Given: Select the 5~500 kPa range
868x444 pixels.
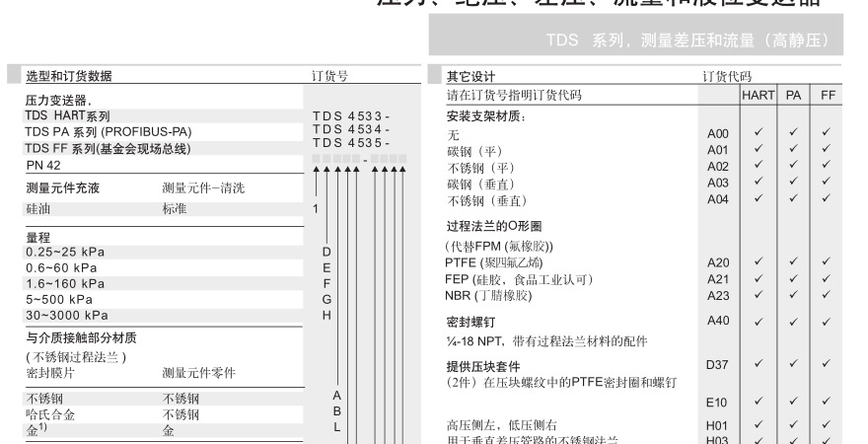Looking at the screenshot, I should 58,300.
